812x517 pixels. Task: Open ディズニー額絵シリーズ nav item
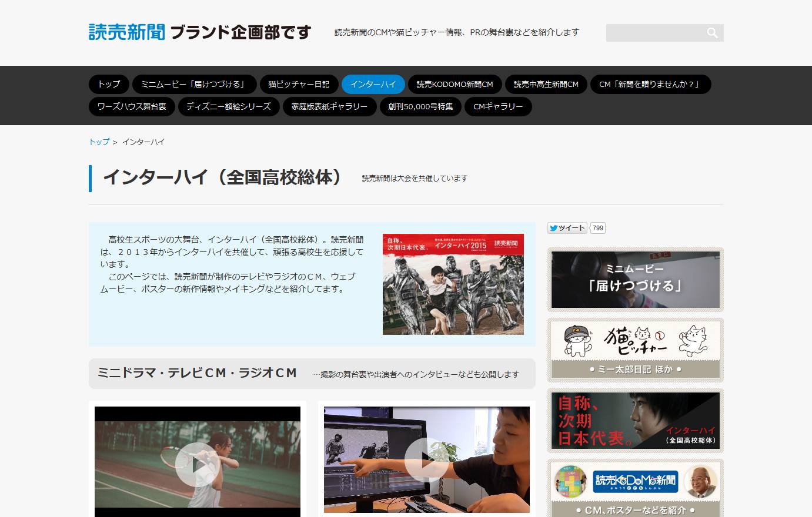(x=229, y=106)
